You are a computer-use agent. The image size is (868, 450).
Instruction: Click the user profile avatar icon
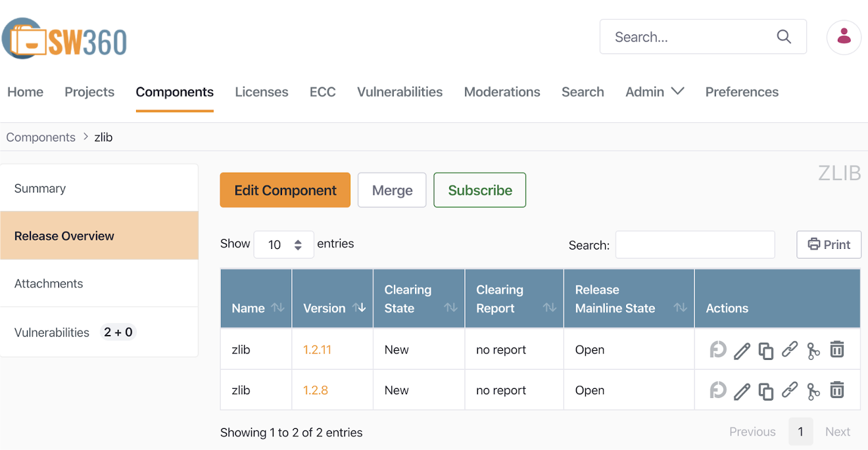pos(844,37)
